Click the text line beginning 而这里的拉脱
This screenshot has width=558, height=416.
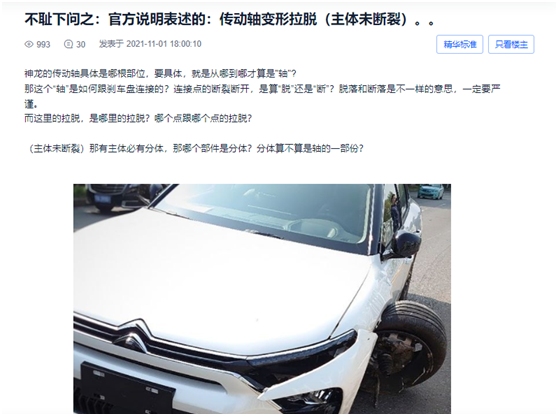(138, 118)
